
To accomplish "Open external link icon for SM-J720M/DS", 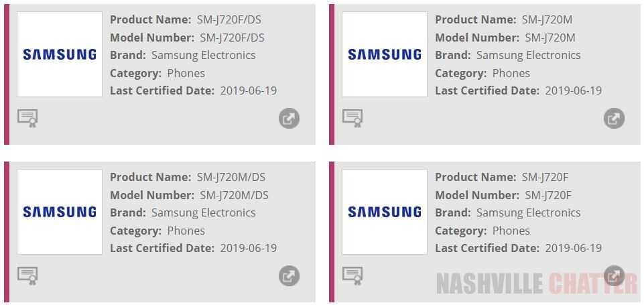I will [x=289, y=276].
